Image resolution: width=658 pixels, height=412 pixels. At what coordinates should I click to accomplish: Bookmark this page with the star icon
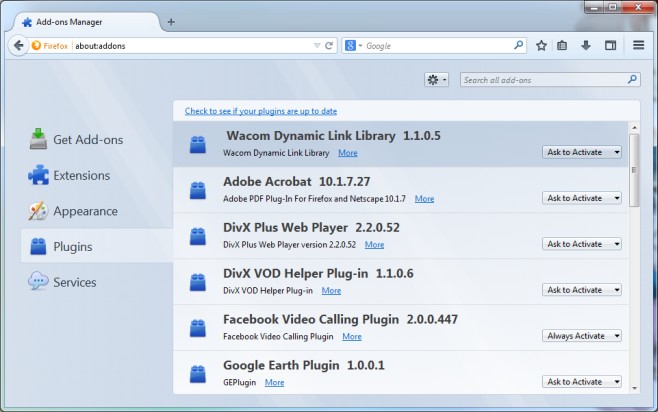[541, 45]
